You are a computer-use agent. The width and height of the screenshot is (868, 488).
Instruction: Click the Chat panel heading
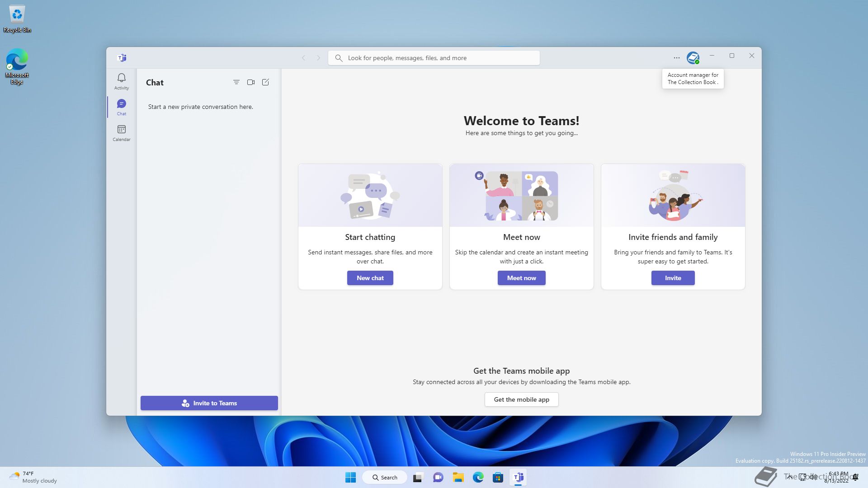(155, 83)
